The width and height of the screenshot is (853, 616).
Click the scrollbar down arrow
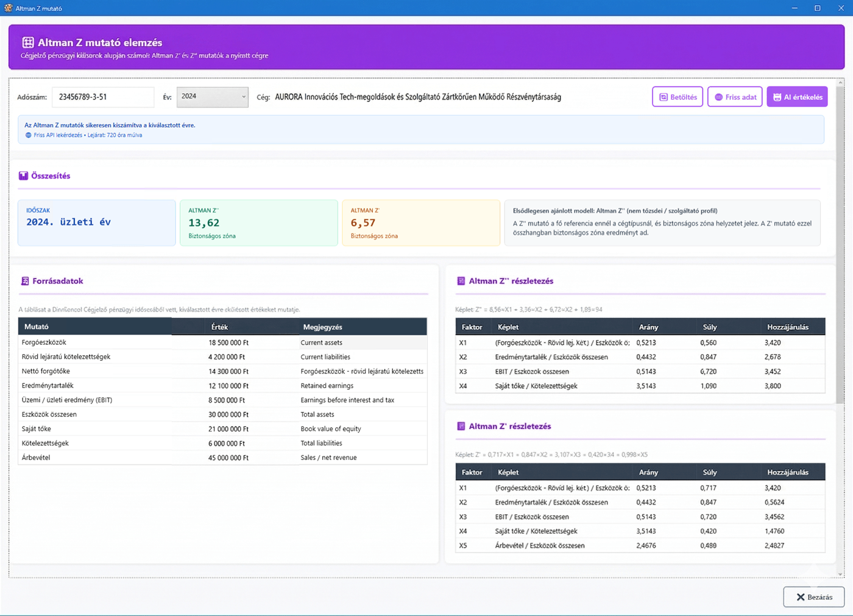[840, 574]
